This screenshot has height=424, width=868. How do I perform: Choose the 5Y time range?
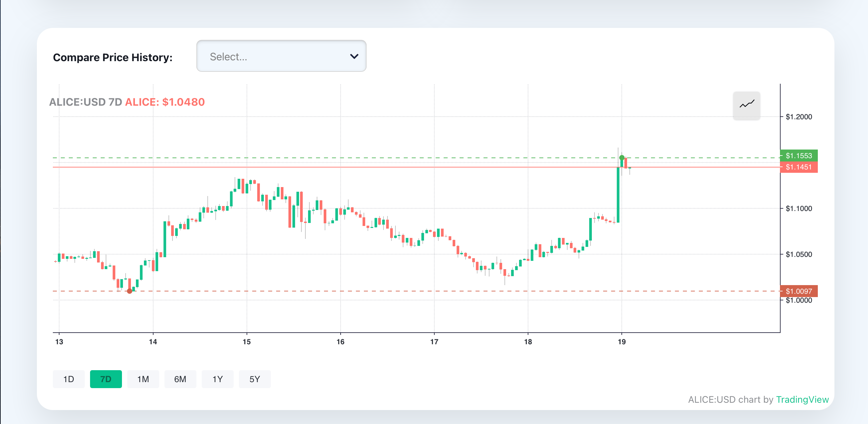point(255,379)
